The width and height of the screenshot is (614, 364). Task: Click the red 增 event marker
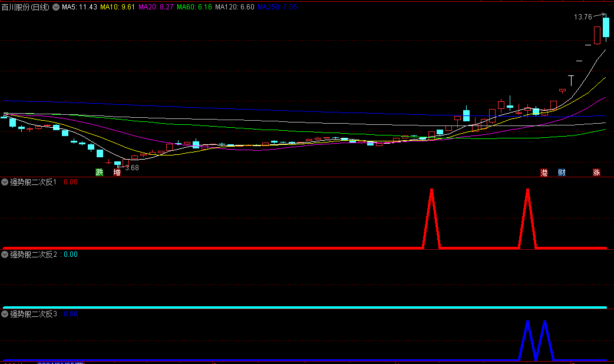(x=117, y=172)
